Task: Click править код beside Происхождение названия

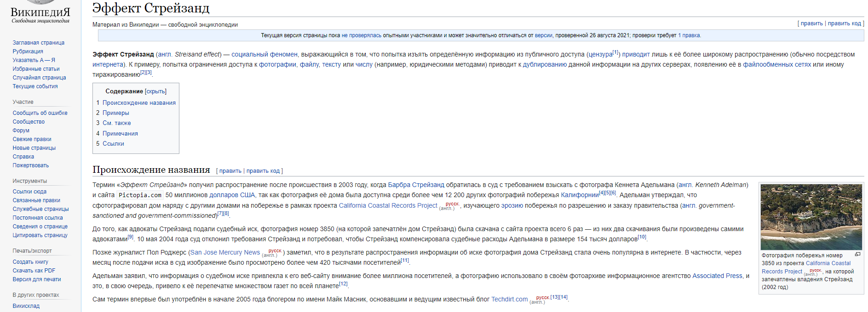Action: pyautogui.click(x=263, y=171)
